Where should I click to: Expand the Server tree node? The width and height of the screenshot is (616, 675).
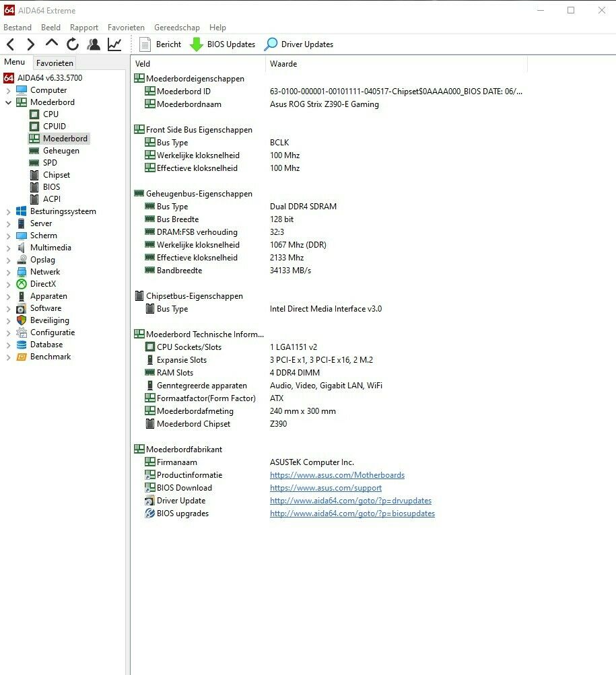[x=8, y=223]
